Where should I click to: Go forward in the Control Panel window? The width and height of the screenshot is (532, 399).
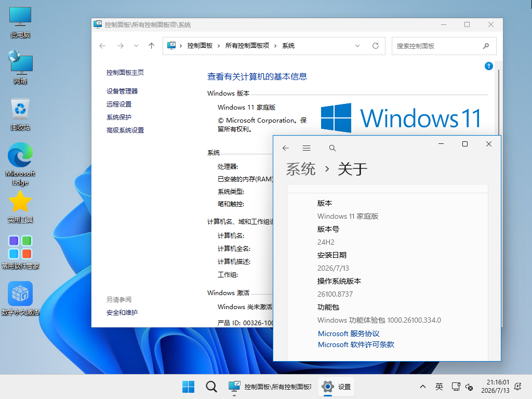pyautogui.click(x=121, y=46)
